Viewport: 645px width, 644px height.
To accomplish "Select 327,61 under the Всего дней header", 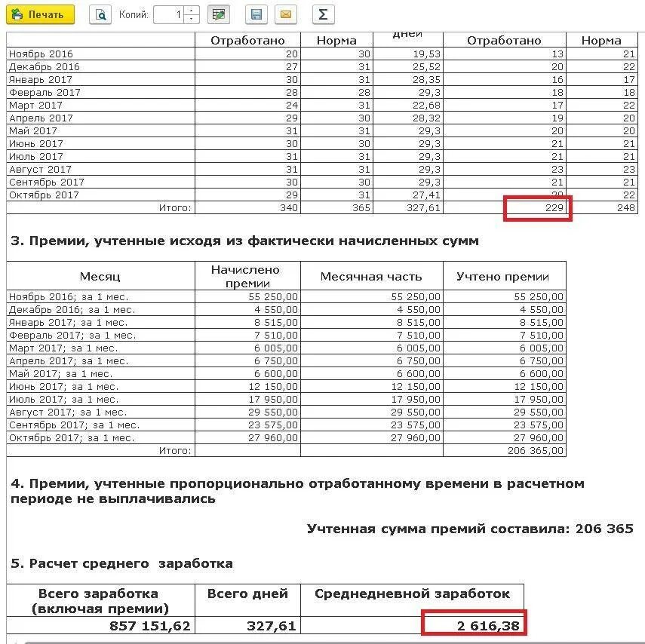I will [247, 625].
